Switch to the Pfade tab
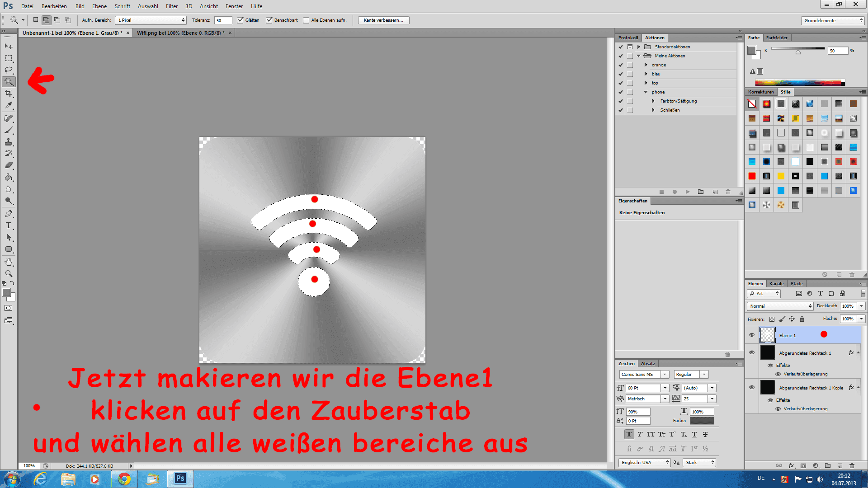 coord(797,284)
